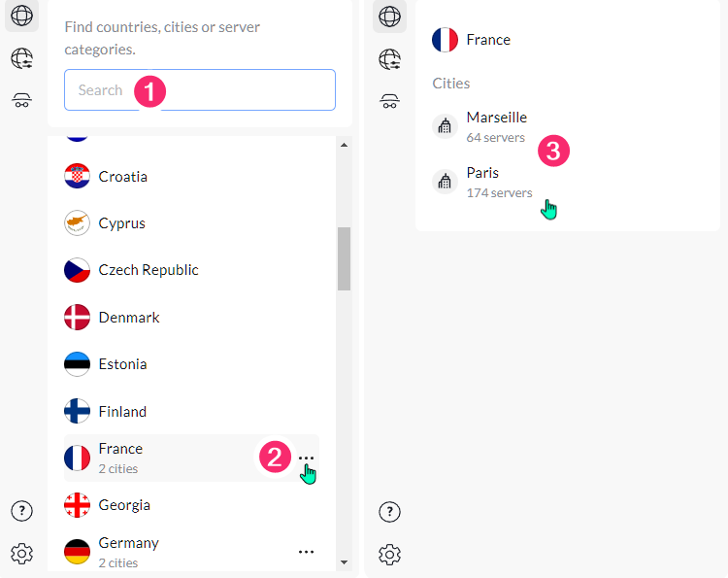The width and height of the screenshot is (728, 578).
Task: Open the settings gear icon in left sidebar
Action: 21,554
